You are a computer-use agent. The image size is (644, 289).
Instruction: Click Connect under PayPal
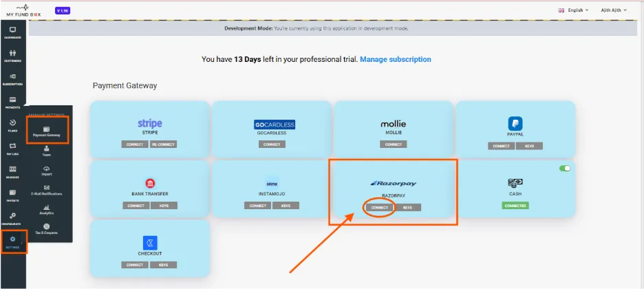502,146
